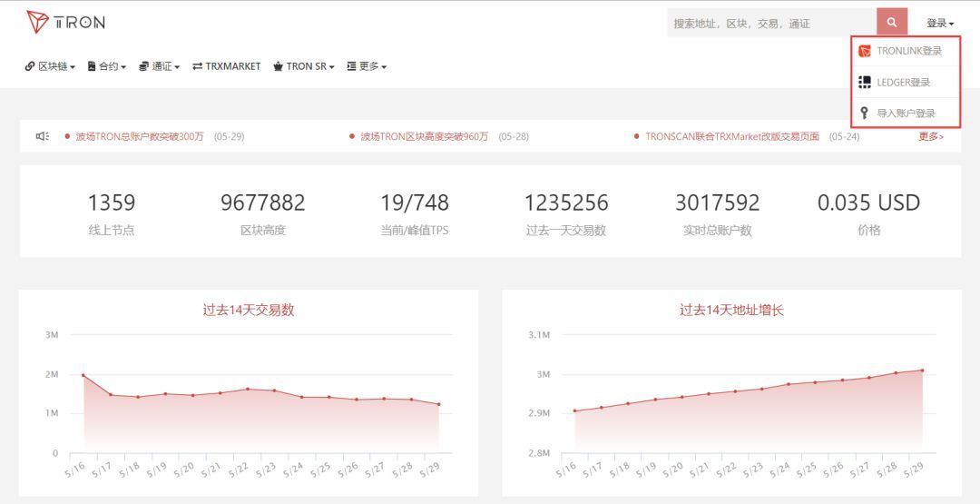Click the 3017592 实时总账户数 statistic
980x504 pixels.
718,213
